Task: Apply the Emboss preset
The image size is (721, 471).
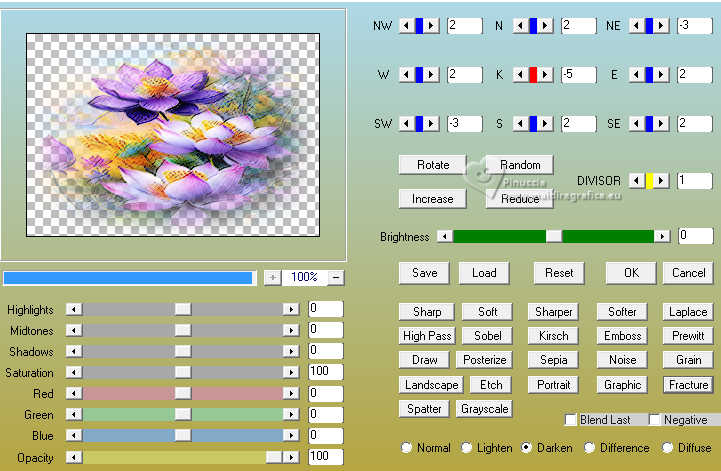Action: pos(622,336)
